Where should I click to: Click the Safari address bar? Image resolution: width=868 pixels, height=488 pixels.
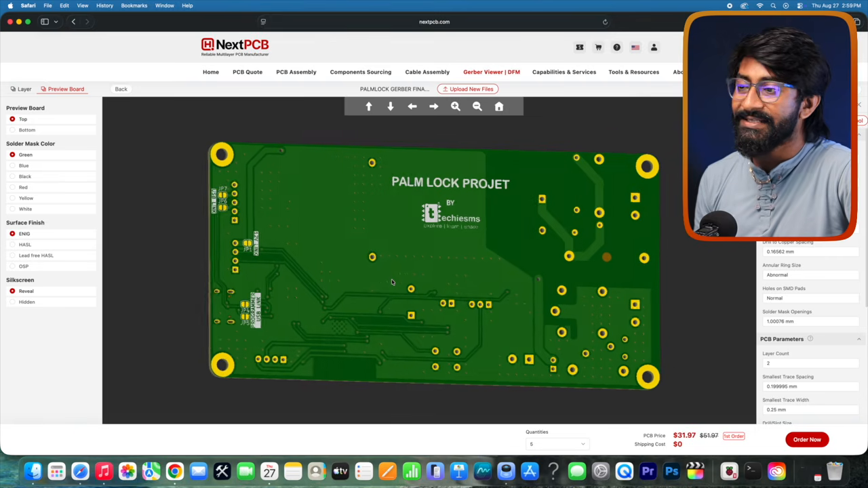(434, 22)
